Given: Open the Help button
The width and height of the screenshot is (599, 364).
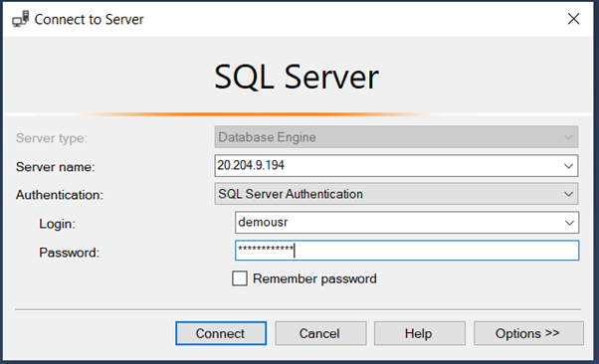Looking at the screenshot, I should [x=420, y=333].
